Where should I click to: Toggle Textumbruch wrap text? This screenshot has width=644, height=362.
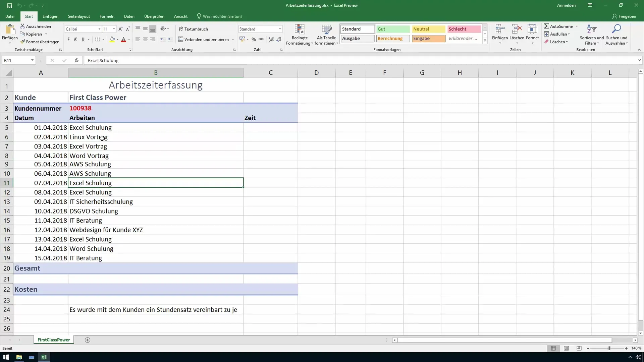(193, 29)
